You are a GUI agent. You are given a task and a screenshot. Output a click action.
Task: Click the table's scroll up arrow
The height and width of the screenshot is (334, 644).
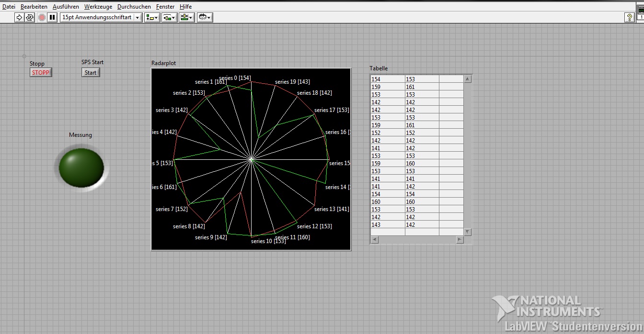[x=468, y=79]
